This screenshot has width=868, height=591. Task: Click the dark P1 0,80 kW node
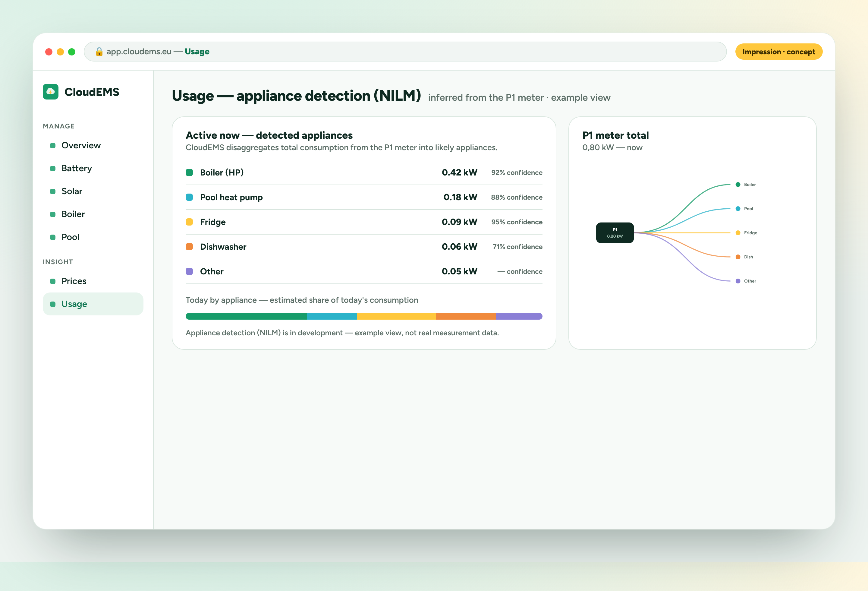click(615, 233)
